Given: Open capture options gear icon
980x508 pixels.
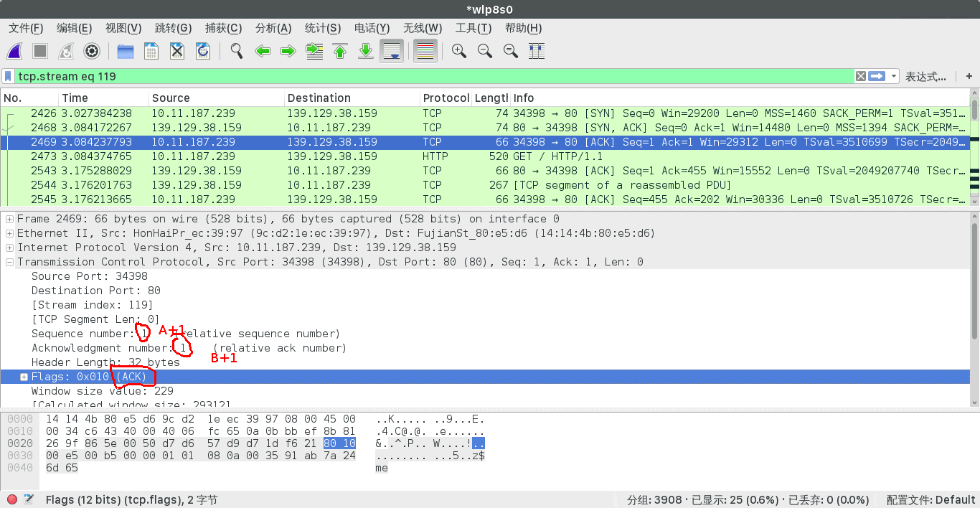Looking at the screenshot, I should [x=91, y=51].
